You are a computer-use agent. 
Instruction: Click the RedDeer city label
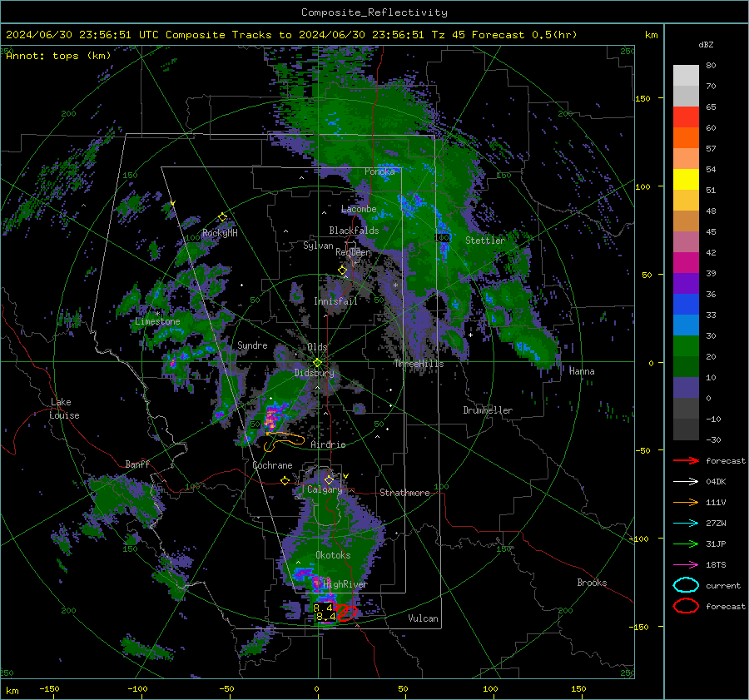pyautogui.click(x=353, y=252)
